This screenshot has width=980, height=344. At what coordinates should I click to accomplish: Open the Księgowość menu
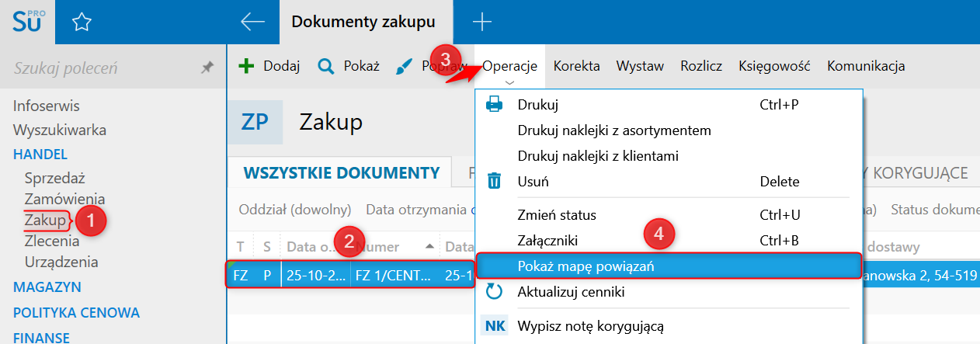[775, 66]
